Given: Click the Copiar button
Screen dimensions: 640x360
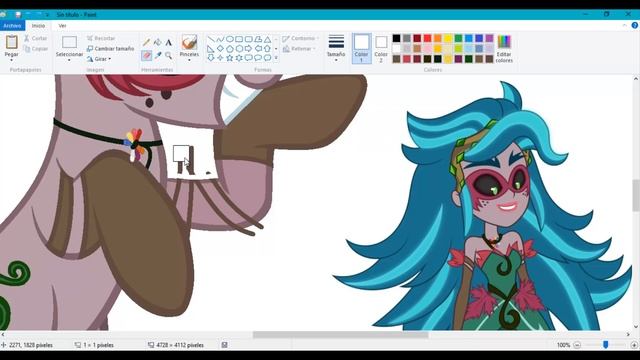Looking at the screenshot, I should [x=36, y=49].
